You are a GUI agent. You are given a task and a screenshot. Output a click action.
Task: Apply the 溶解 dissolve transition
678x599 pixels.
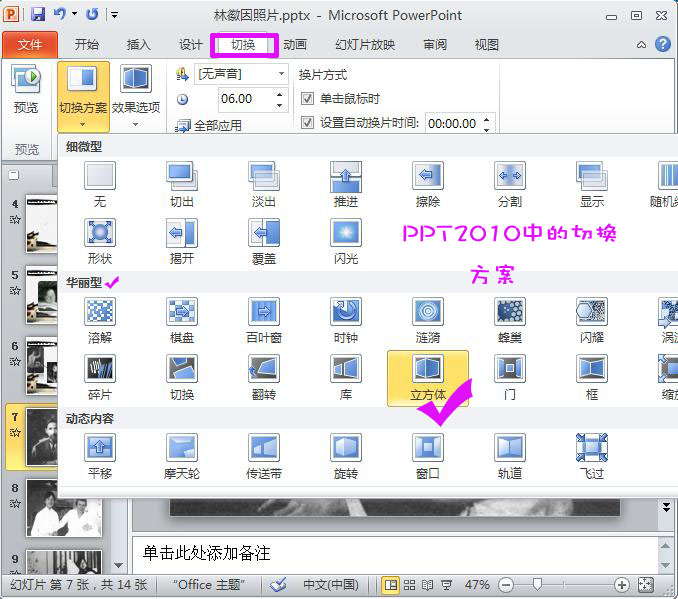100,320
